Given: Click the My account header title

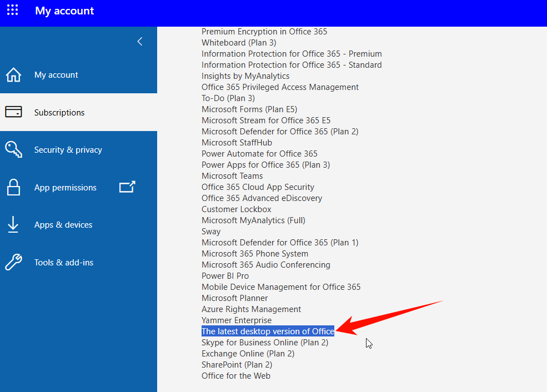Looking at the screenshot, I should point(64,11).
